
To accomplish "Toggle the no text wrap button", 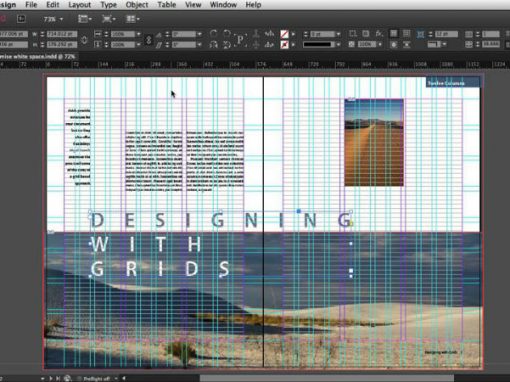I will click(394, 34).
